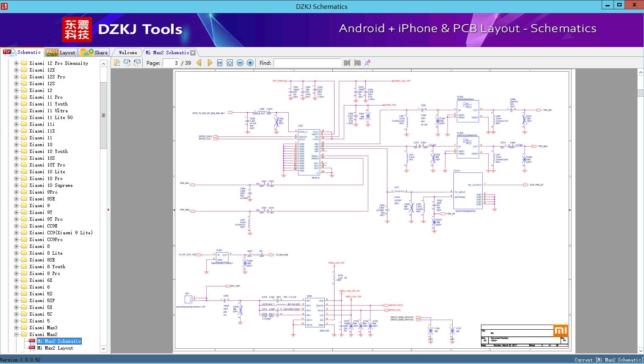Viewport: 644px width, 364px height.
Task: Expand the Xiaomi 12S Pro node
Action: coord(17,77)
